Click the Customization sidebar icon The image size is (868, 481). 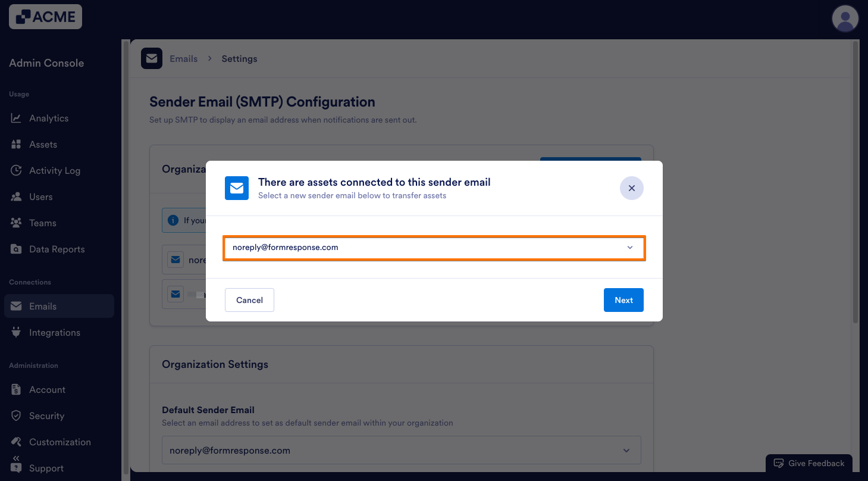pos(17,442)
